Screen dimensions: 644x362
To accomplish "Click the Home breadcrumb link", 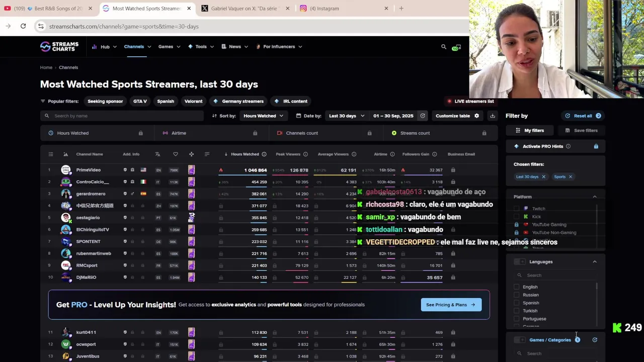I will 46,67.
